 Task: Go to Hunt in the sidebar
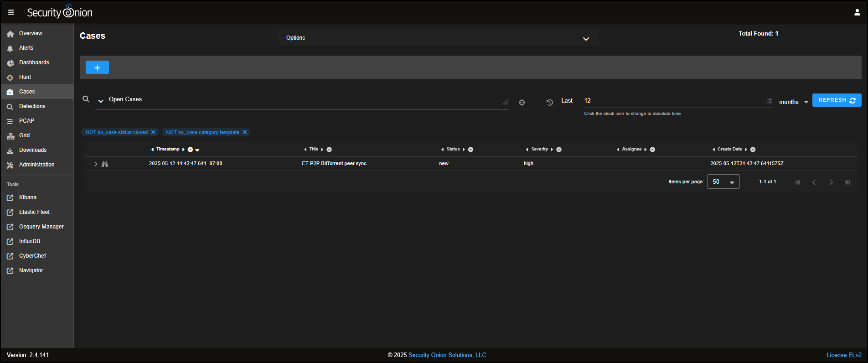click(25, 77)
